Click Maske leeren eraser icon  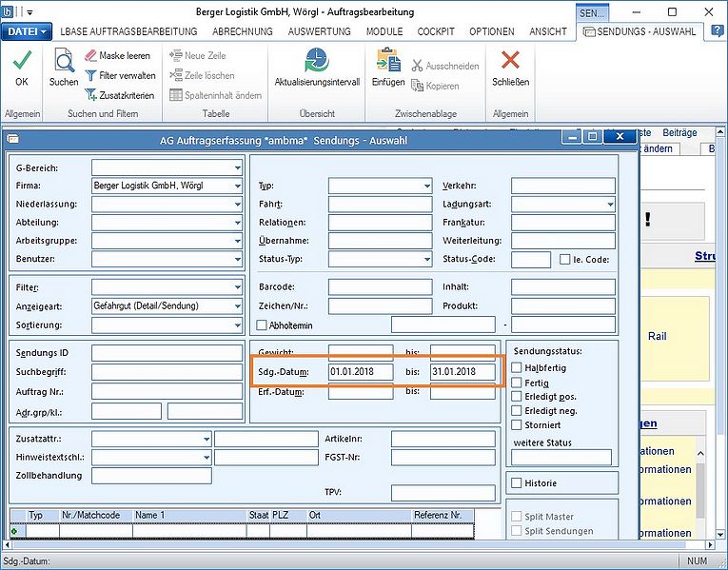(90, 56)
